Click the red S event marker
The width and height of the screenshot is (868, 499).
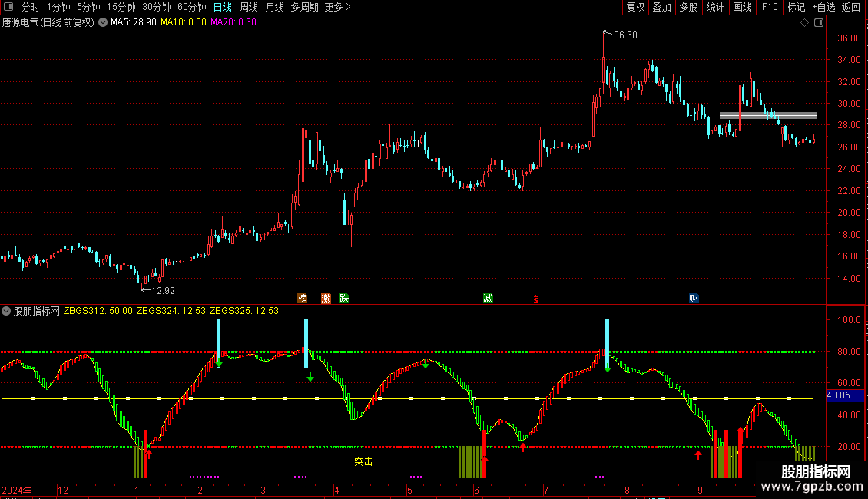click(x=536, y=299)
